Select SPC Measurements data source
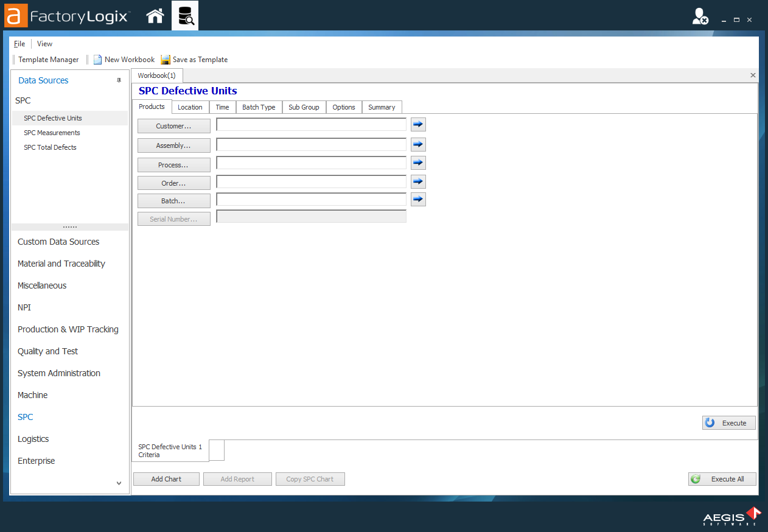The image size is (768, 532). [52, 133]
